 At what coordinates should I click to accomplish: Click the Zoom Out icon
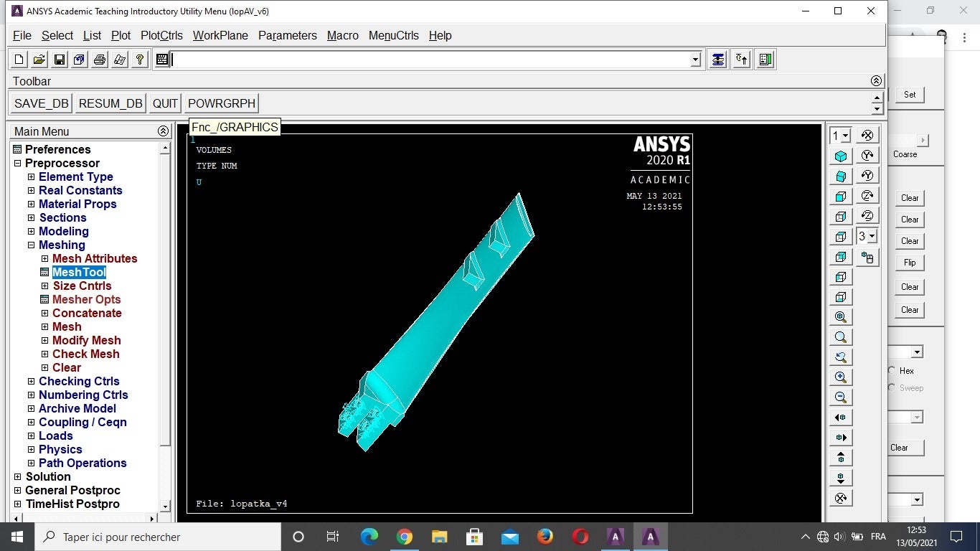coord(841,397)
